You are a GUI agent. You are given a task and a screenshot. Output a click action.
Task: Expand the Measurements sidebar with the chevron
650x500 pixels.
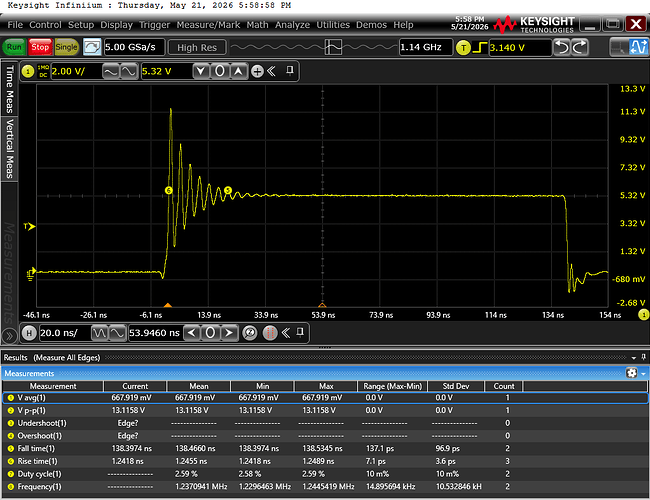9,335
